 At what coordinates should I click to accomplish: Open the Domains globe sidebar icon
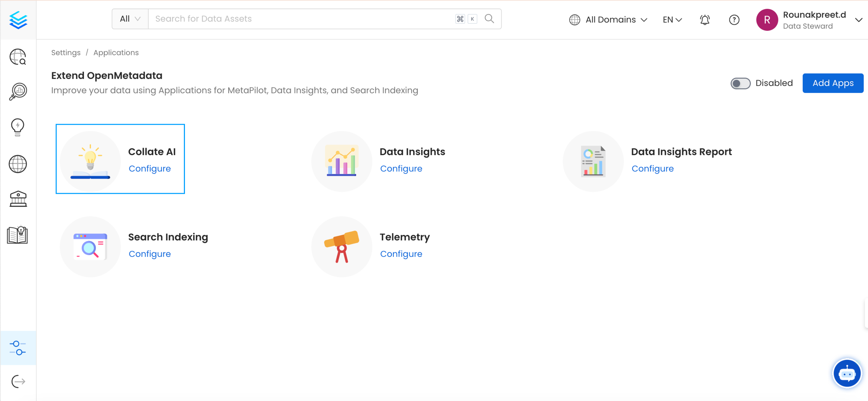click(18, 164)
